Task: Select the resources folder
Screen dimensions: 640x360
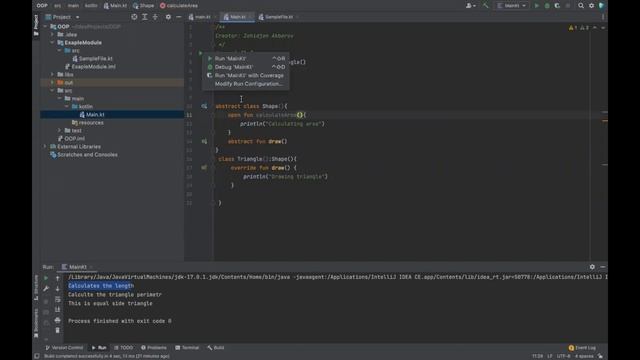Action: point(91,123)
